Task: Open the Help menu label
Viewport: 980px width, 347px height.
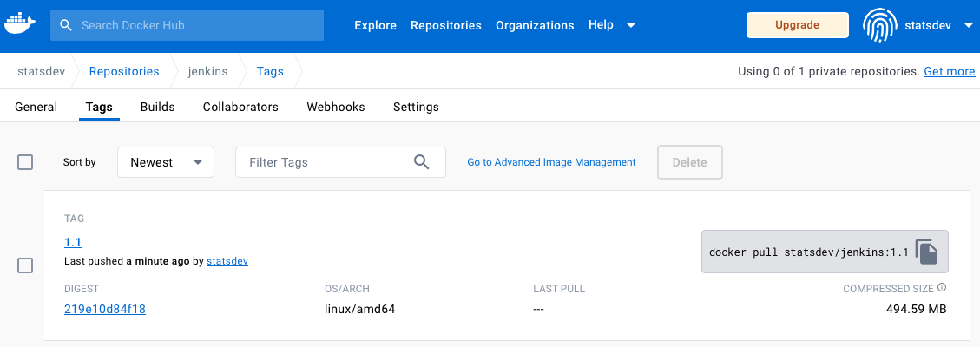Action: coord(601,25)
